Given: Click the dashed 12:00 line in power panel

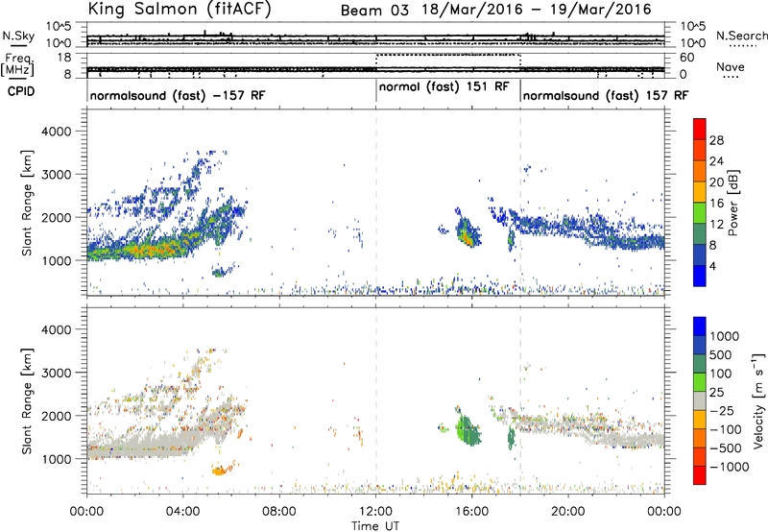Looking at the screenshot, I should pyautogui.click(x=375, y=203).
